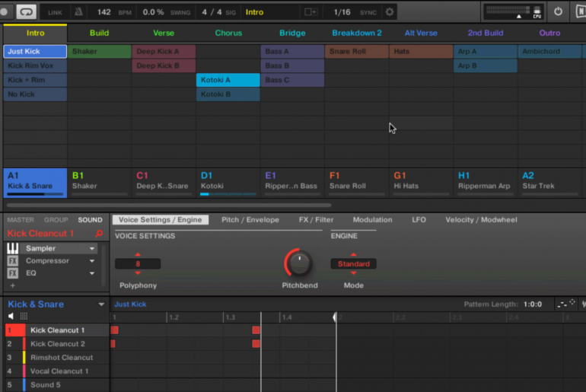586x392 pixels.
Task: Select the Sound 5 slot
Action: (57, 385)
